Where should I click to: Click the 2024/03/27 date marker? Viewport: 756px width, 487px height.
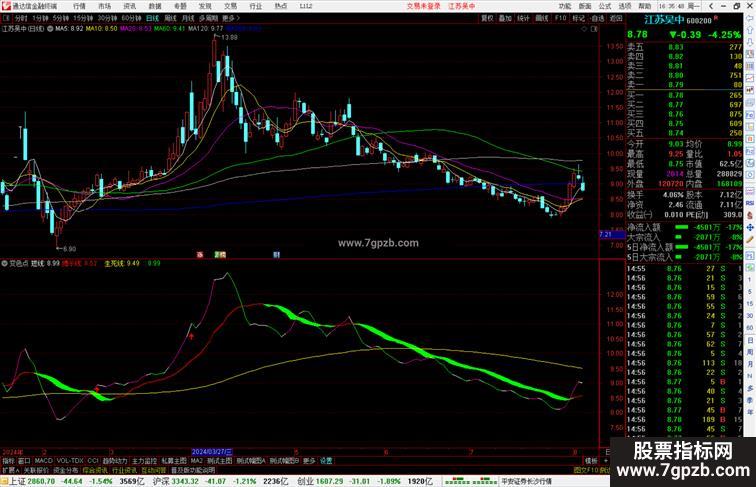coord(212,452)
